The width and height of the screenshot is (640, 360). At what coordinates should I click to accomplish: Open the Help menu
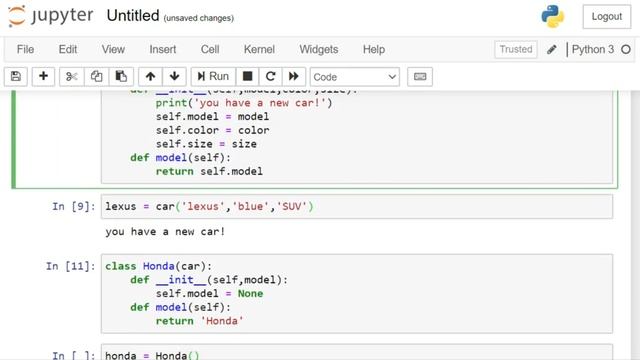[x=374, y=49]
